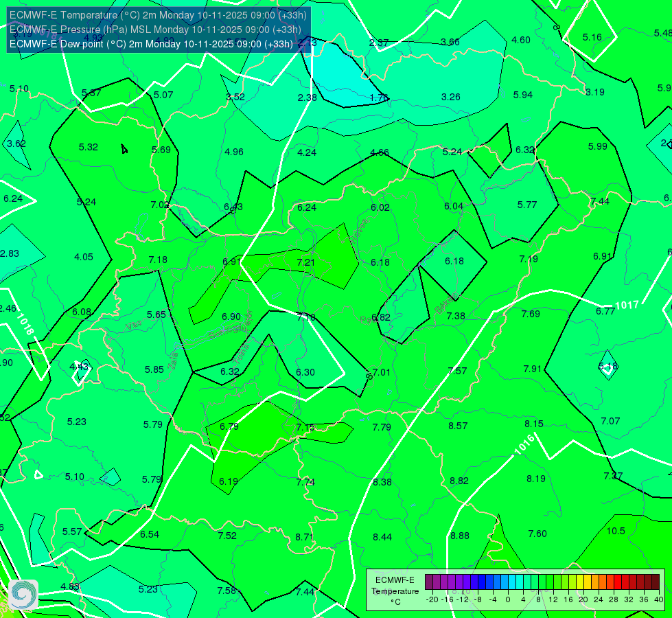The height and width of the screenshot is (618, 672).
Task: Click the 5.77 temperature value
Action: click(x=526, y=205)
